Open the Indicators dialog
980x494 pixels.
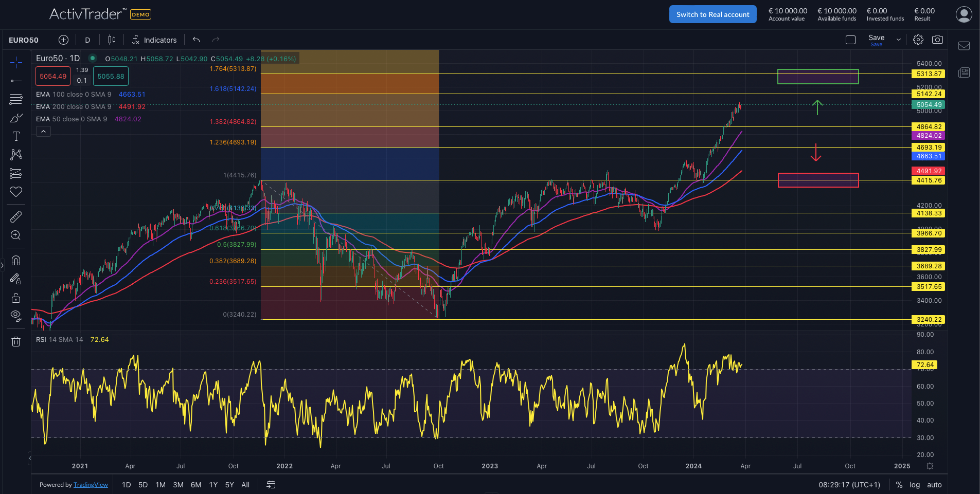click(x=154, y=40)
